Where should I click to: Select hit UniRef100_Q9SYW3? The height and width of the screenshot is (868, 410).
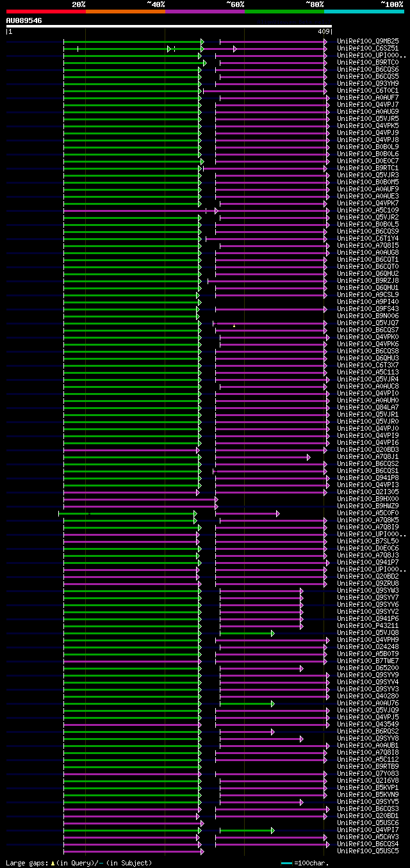tap(368, 590)
